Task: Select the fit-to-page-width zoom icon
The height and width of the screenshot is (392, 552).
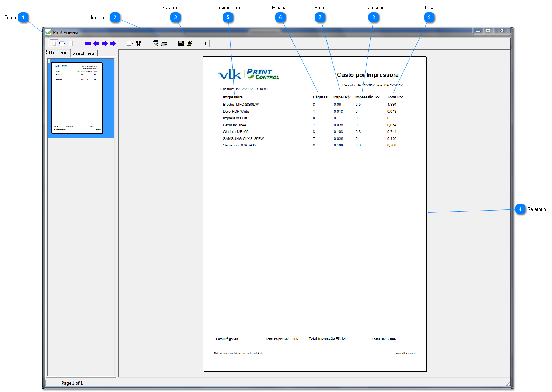Action: tap(62, 43)
